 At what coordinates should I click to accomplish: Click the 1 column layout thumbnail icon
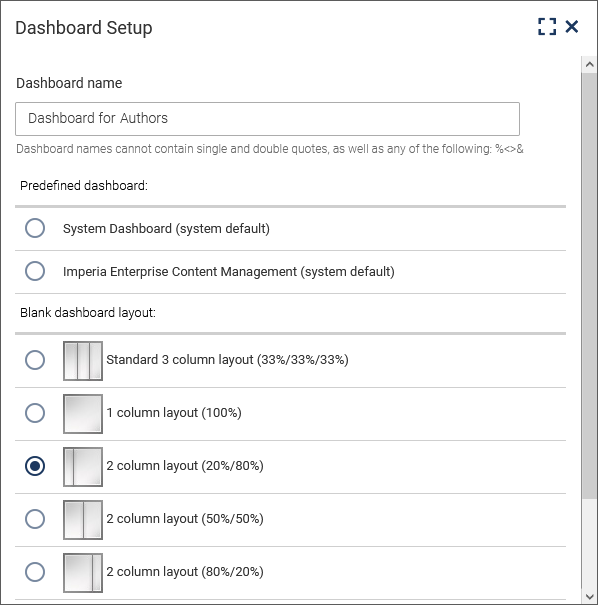[x=83, y=414]
